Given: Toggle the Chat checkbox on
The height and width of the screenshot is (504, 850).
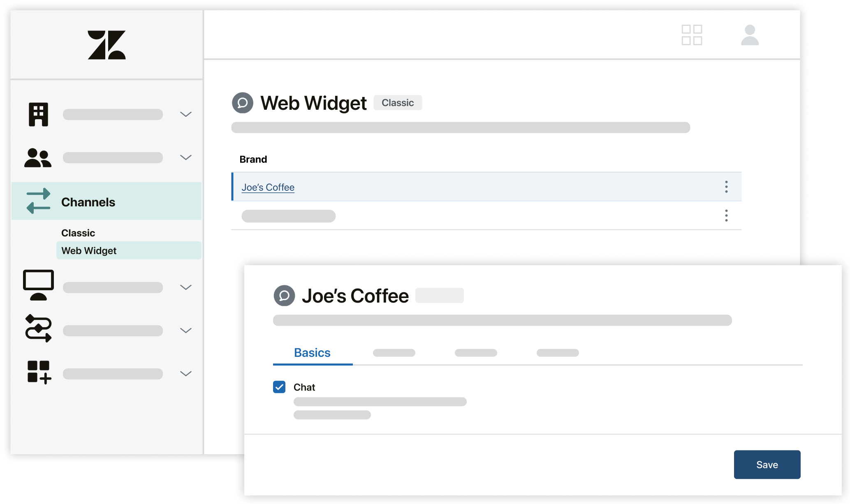Looking at the screenshot, I should click(280, 386).
